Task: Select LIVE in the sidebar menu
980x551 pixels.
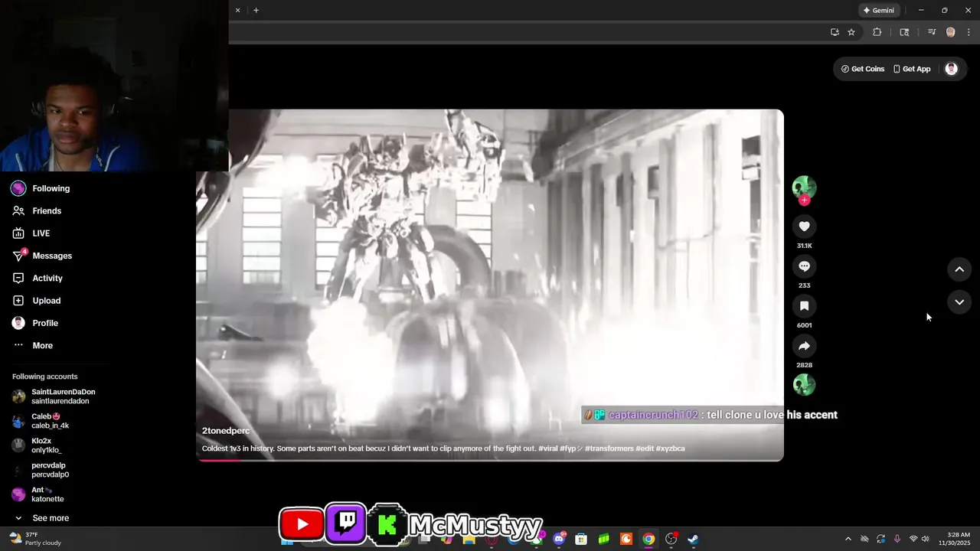Action: (41, 233)
